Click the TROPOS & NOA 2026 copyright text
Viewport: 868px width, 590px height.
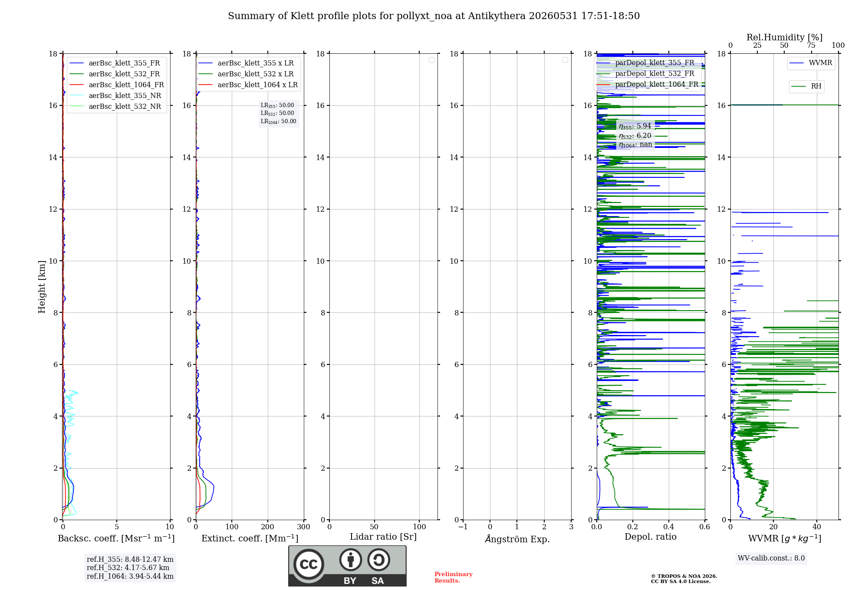684,579
